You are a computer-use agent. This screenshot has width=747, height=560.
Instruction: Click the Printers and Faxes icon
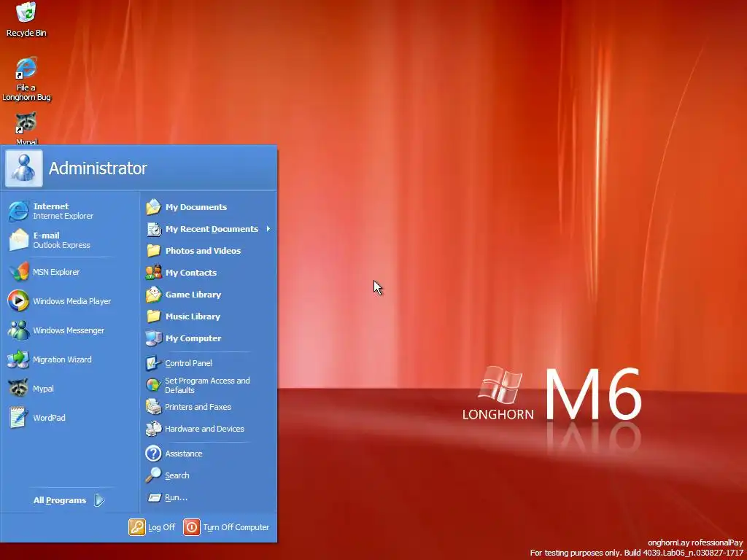(x=153, y=407)
